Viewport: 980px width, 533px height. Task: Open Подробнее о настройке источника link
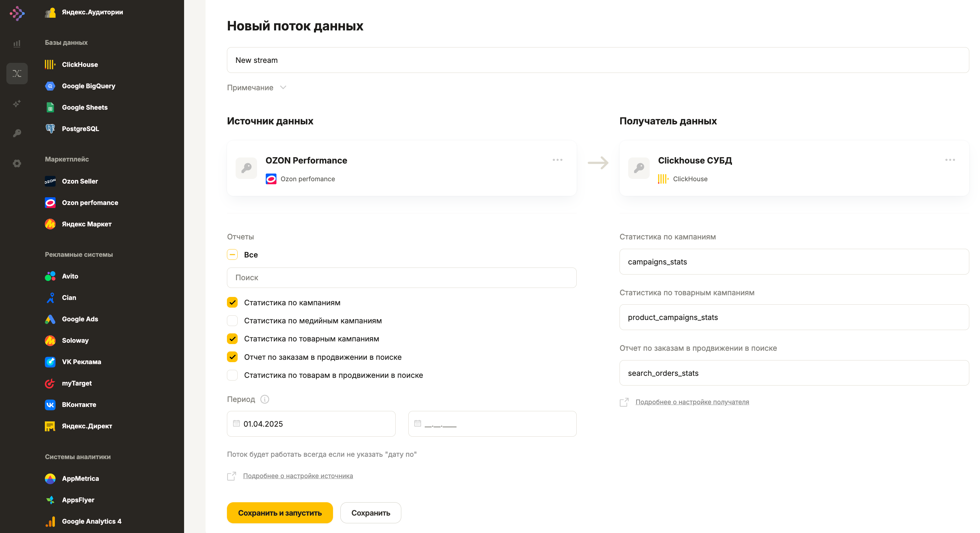(298, 475)
